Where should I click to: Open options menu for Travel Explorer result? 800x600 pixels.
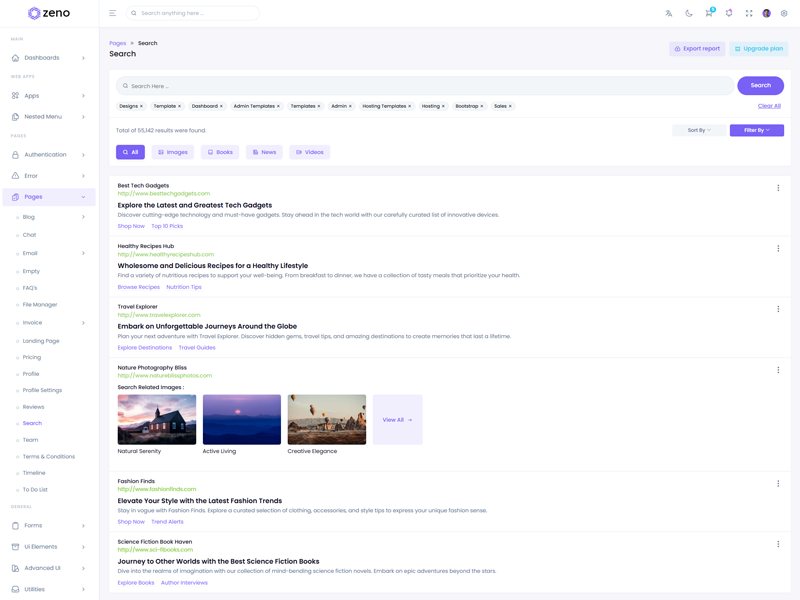point(778,309)
